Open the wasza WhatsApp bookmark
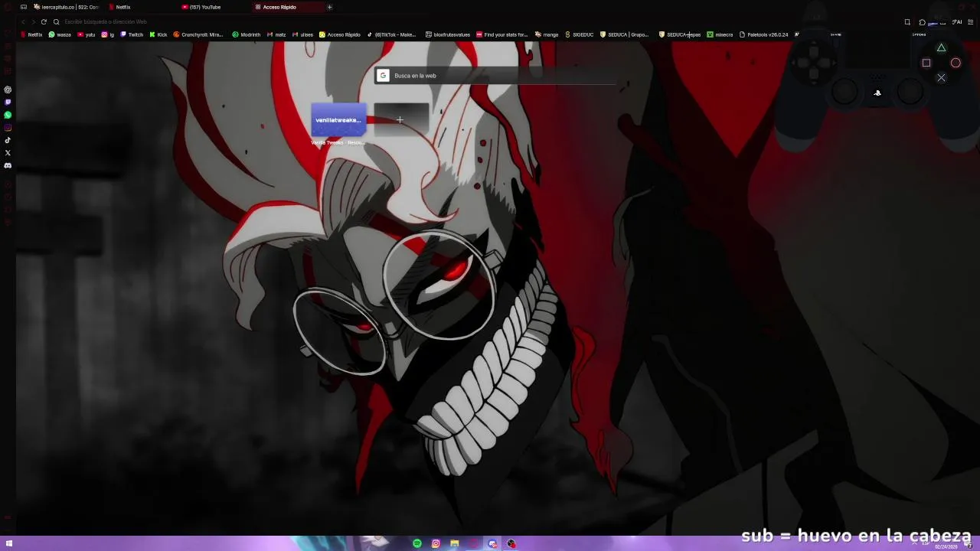980x551 pixels. pyautogui.click(x=60, y=34)
